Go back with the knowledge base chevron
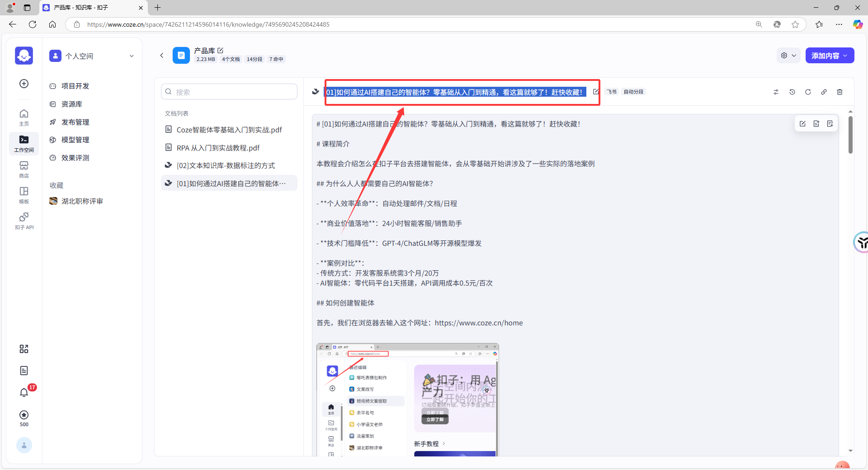 161,55
